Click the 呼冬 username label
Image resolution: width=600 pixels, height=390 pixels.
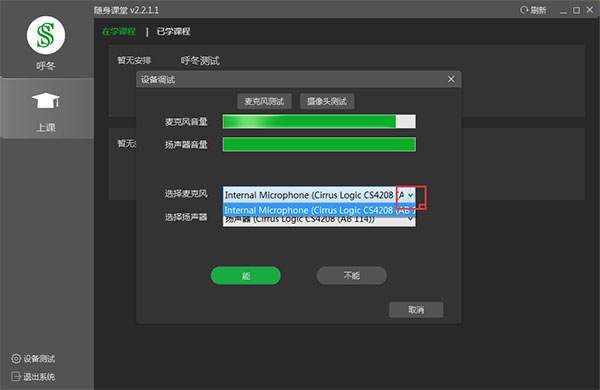pyautogui.click(x=46, y=66)
